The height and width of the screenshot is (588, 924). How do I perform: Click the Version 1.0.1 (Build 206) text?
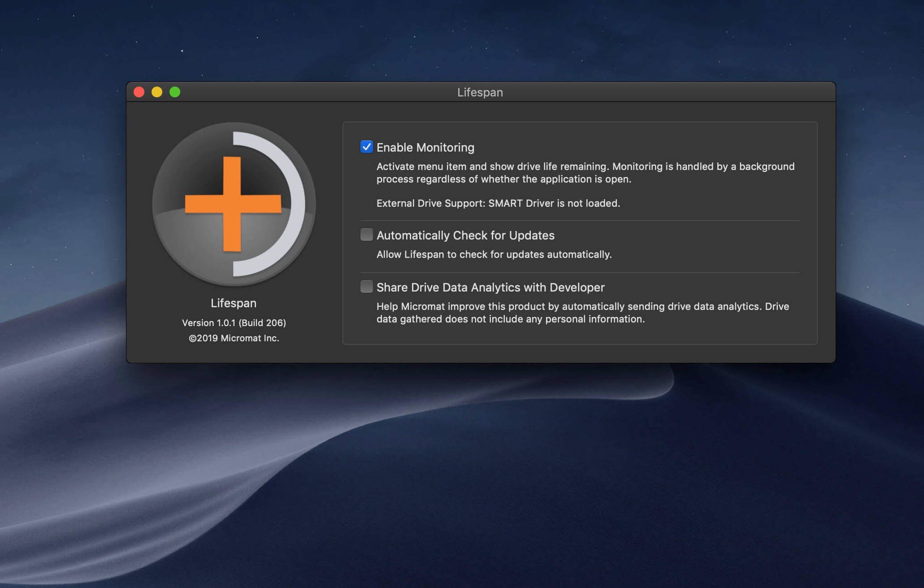point(234,323)
